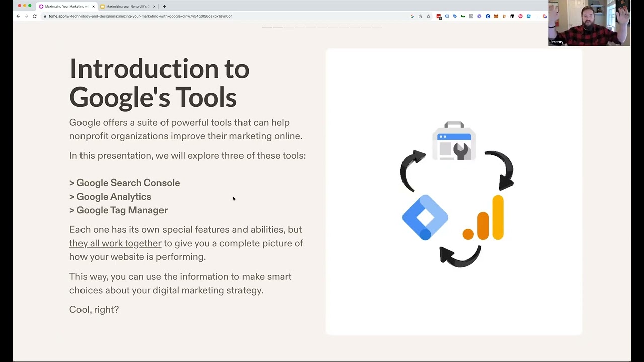The image size is (644, 362).
Task: Click the "Introduction to Google's Tools" heading
Action: [x=159, y=82]
